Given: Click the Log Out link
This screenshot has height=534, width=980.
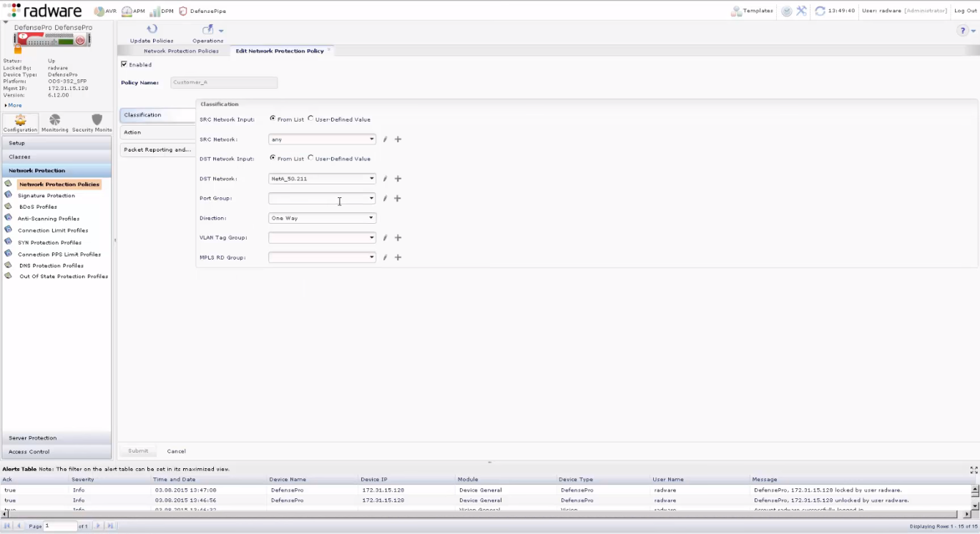Looking at the screenshot, I should [x=965, y=11].
